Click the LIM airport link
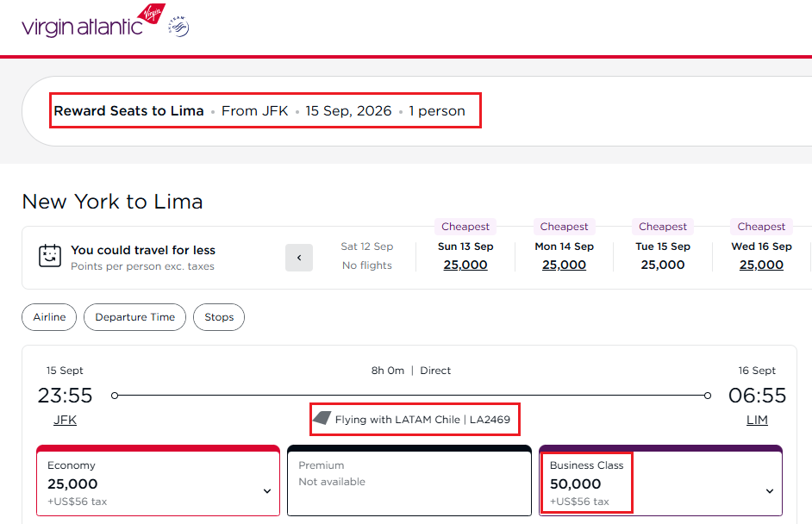This screenshot has height=524, width=812. [757, 421]
